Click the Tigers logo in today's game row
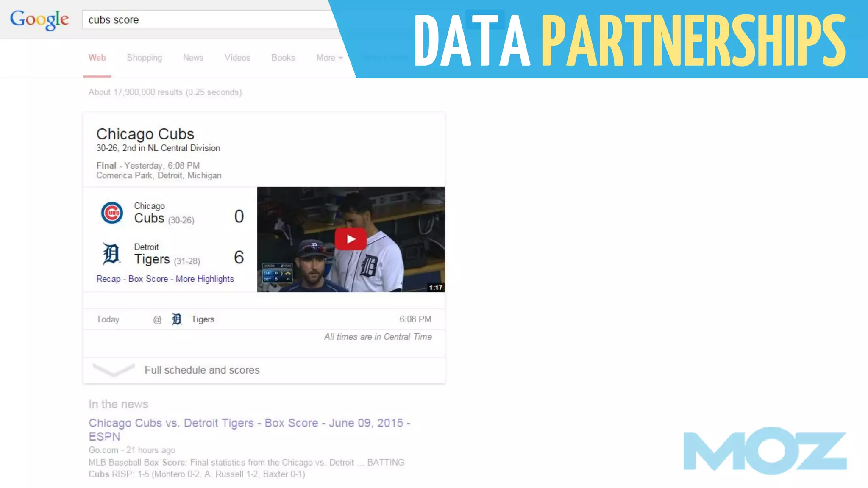868x488 pixels. 176,319
